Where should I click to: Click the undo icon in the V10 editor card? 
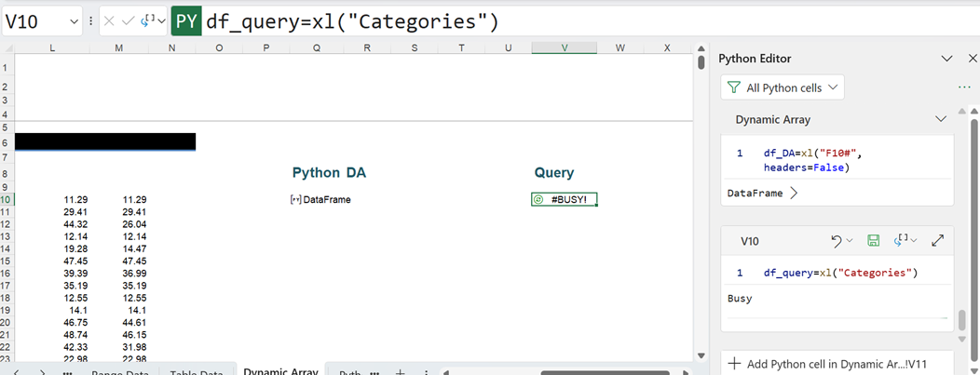coord(837,241)
